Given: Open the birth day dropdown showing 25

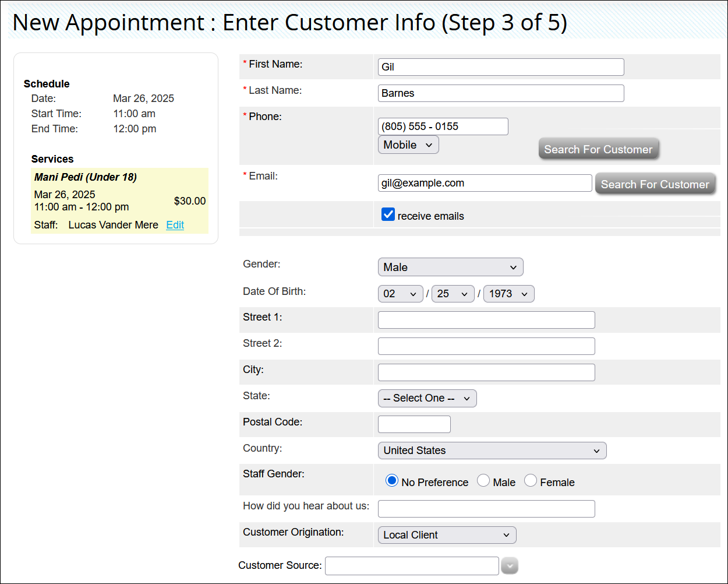Looking at the screenshot, I should [x=453, y=294].
